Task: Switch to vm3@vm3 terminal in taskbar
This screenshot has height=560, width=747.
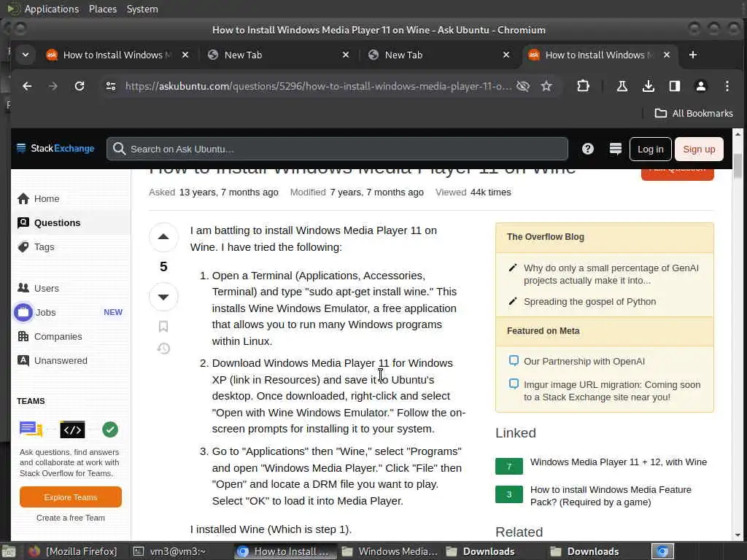Action: click(169, 551)
